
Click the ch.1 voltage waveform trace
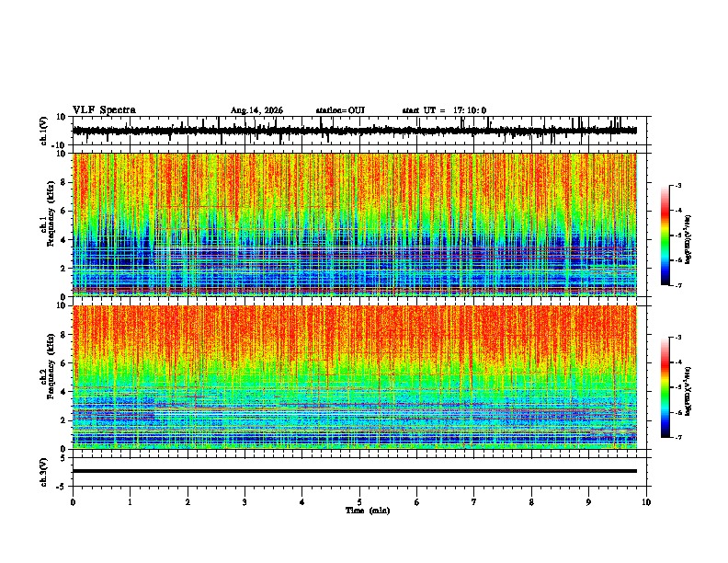[355, 131]
